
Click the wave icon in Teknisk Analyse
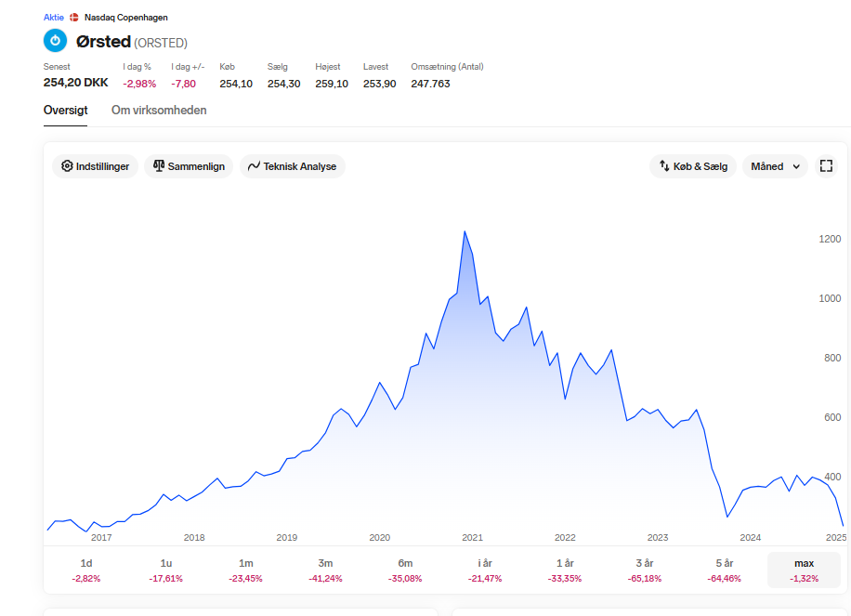254,166
